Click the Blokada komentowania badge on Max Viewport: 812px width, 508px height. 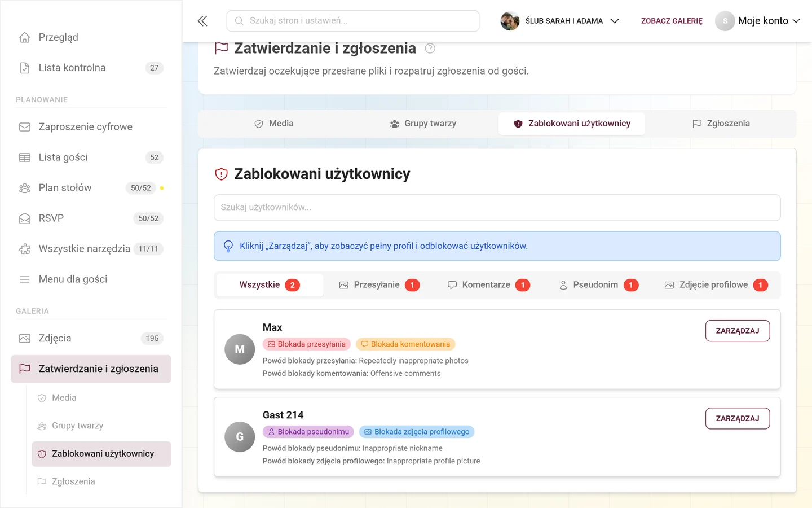[405, 344]
